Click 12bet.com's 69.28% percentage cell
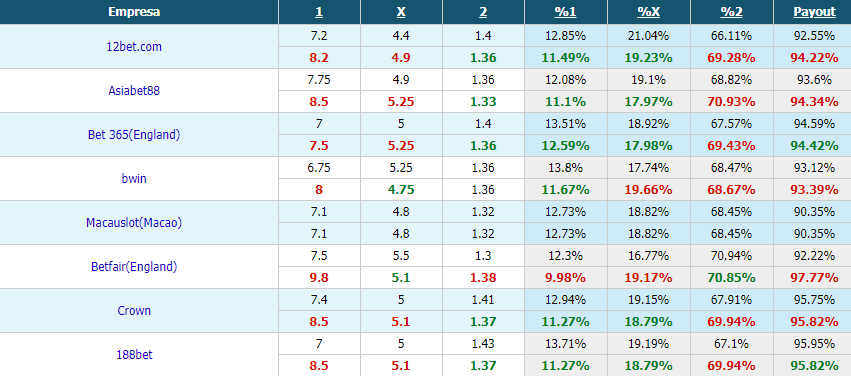Viewport: 851px width, 376px height. click(x=731, y=58)
